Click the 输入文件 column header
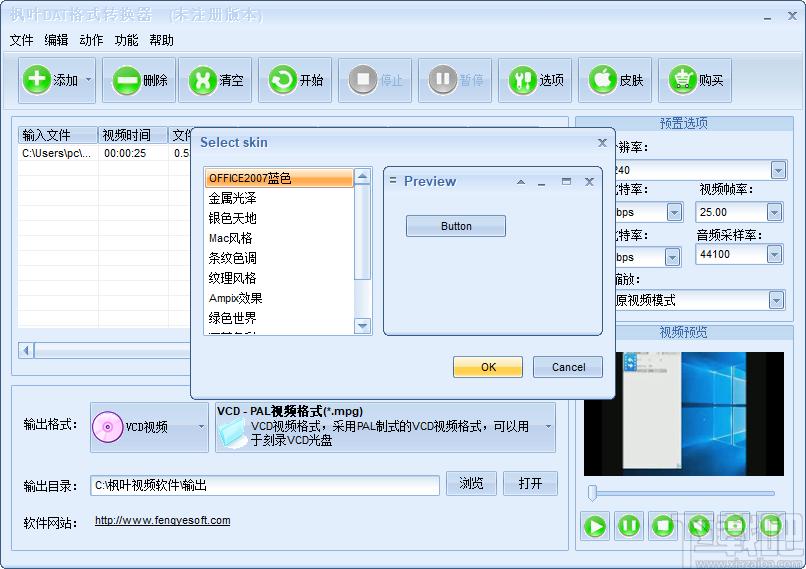Screen dimensions: 806x569 pos(58,135)
